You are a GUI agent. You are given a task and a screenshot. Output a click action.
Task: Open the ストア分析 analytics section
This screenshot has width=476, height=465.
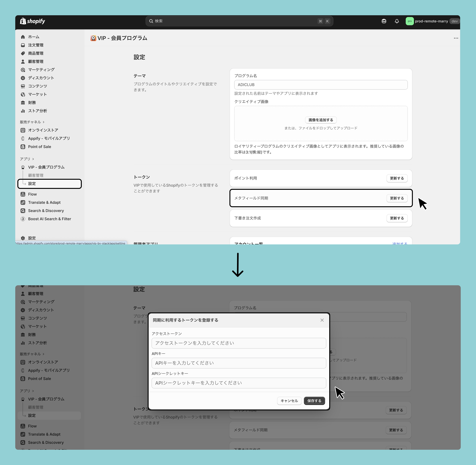tap(37, 111)
